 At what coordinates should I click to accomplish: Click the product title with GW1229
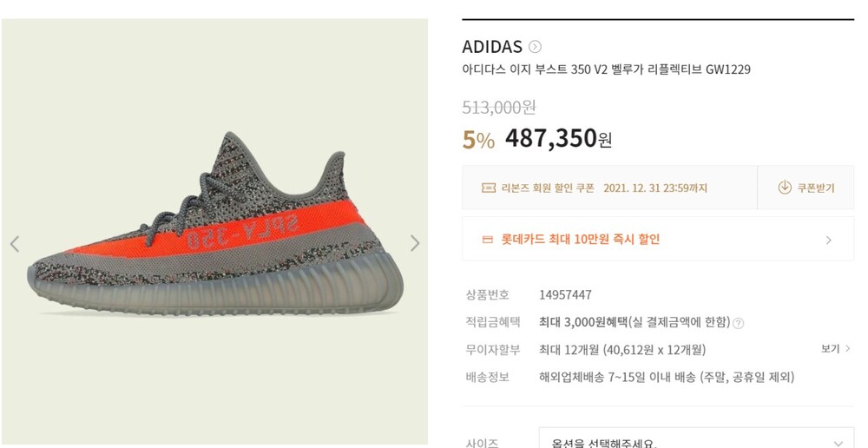click(x=606, y=69)
